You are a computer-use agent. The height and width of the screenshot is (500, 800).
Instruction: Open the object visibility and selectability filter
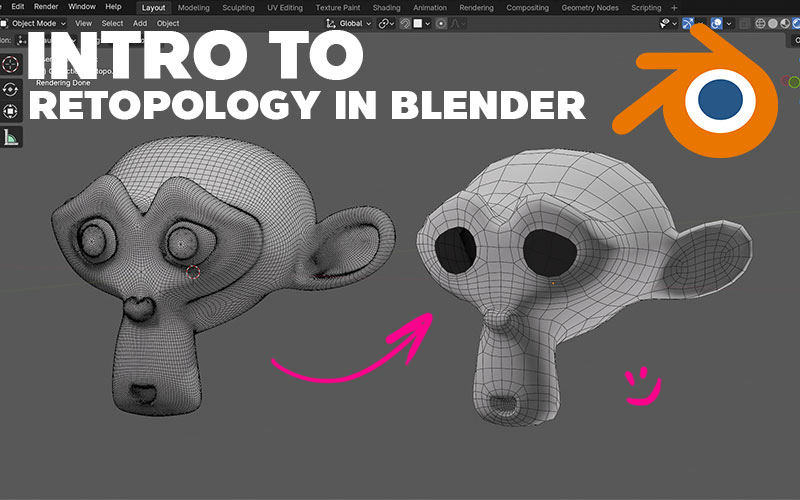pyautogui.click(x=667, y=23)
